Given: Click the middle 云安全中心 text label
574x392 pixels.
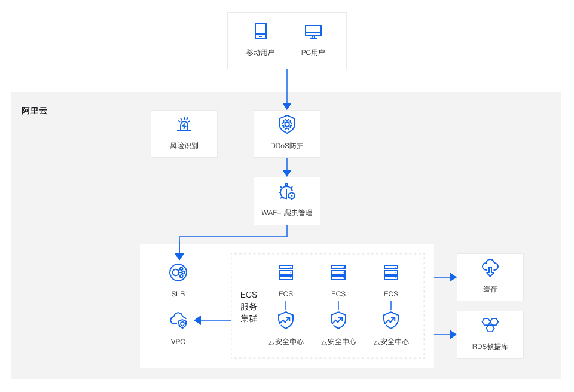Looking at the screenshot, I should tap(338, 341).
